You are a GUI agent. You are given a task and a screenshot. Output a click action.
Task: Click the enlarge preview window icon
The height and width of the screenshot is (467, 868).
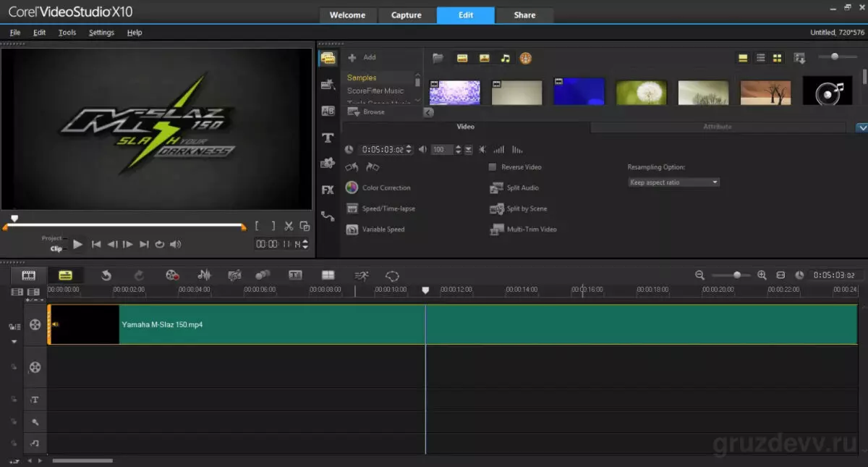click(305, 226)
